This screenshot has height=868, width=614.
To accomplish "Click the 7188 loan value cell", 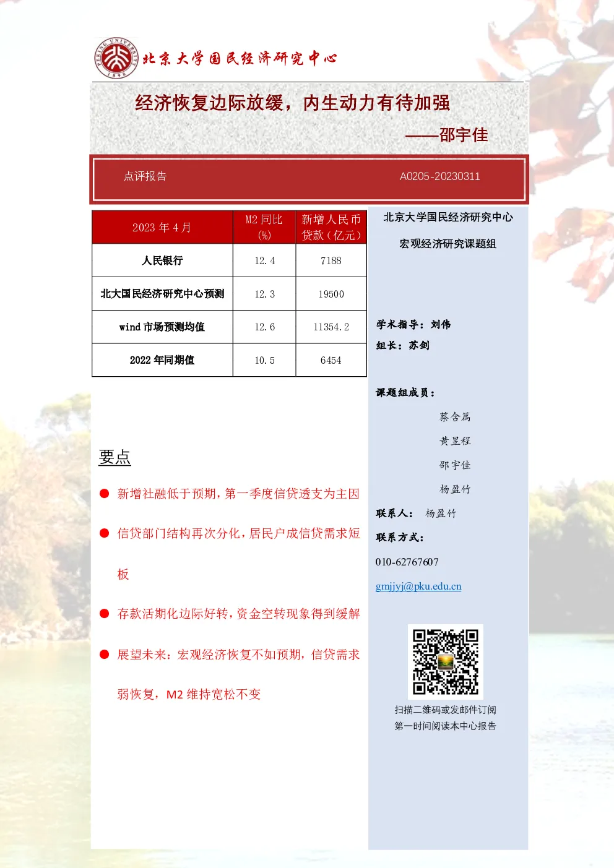I will [331, 260].
